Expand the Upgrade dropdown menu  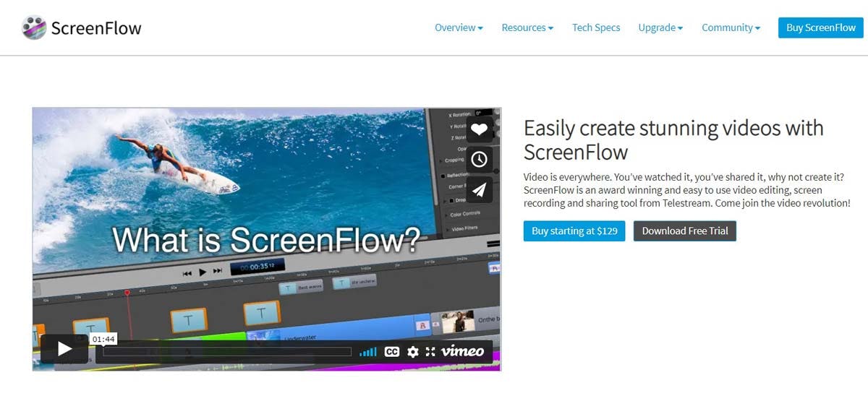[660, 27]
